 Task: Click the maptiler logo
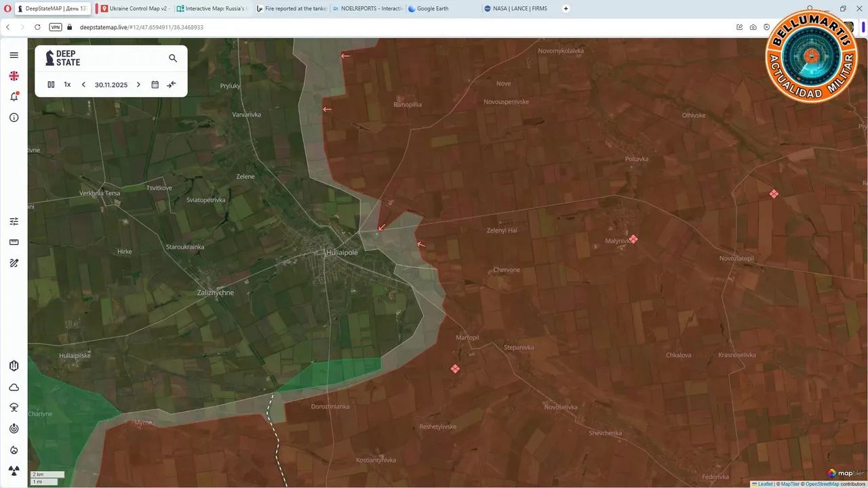point(845,473)
